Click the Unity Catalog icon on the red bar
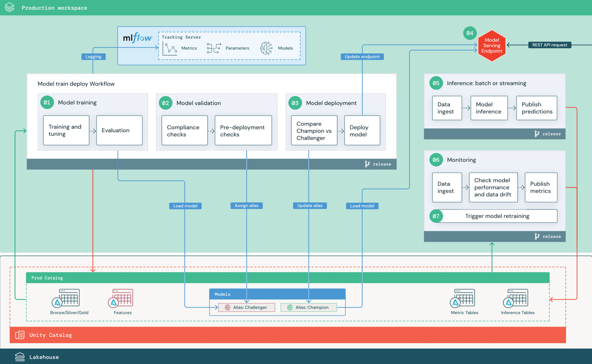592x364 pixels. click(20, 335)
